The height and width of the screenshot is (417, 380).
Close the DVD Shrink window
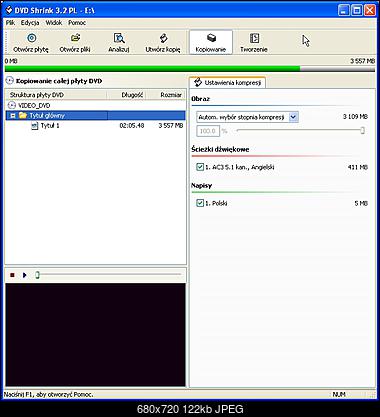[370, 10]
